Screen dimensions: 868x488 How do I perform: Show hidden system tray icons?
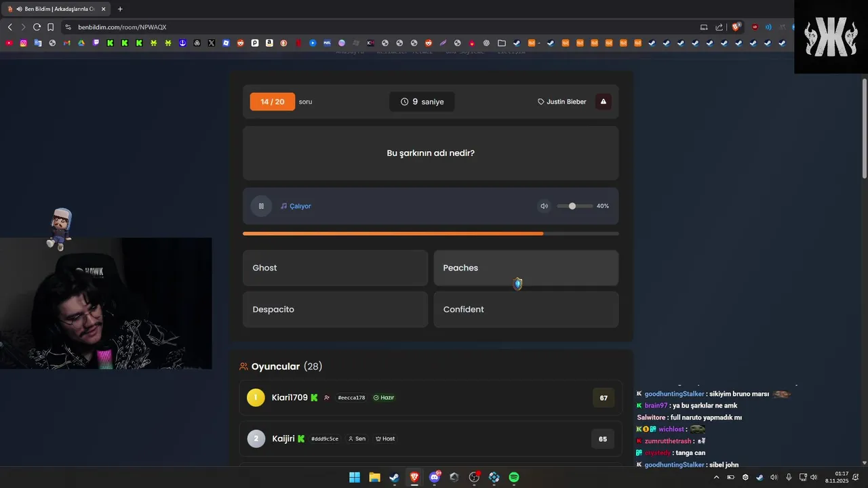(716, 477)
